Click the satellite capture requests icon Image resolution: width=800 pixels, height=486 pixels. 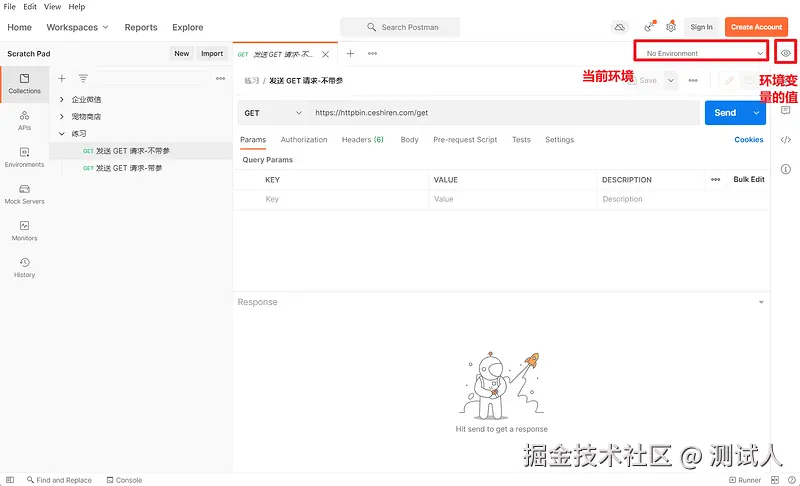pos(649,27)
